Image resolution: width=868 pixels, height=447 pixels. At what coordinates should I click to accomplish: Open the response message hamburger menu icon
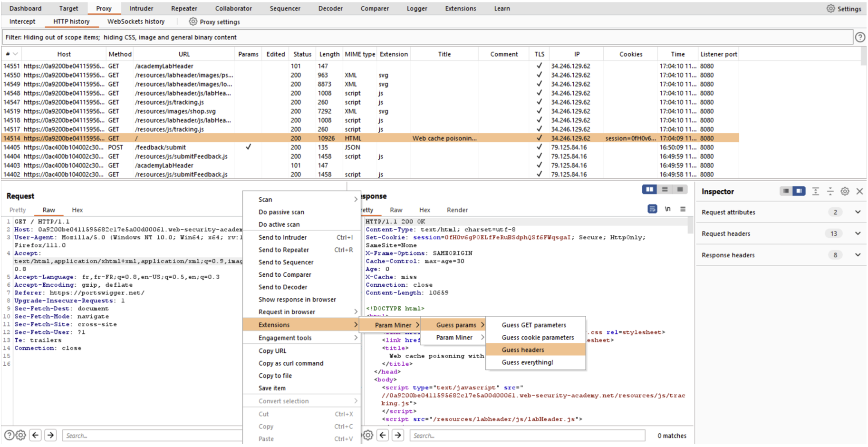[x=683, y=209]
